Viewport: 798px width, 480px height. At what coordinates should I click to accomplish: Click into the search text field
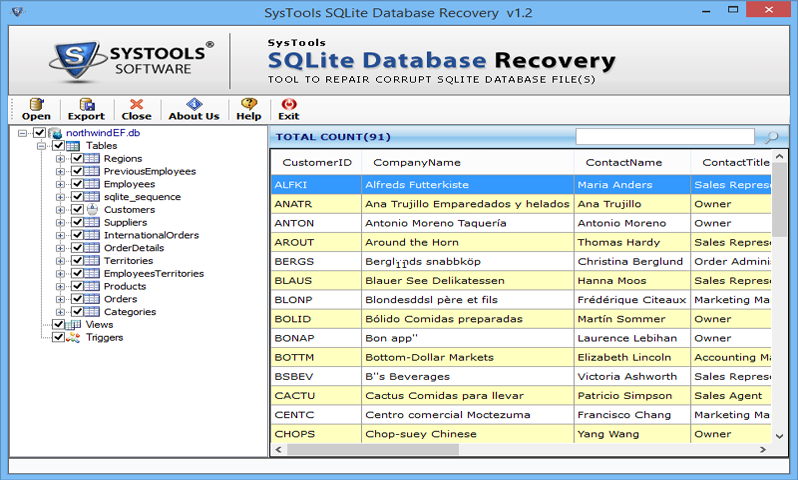[665, 136]
